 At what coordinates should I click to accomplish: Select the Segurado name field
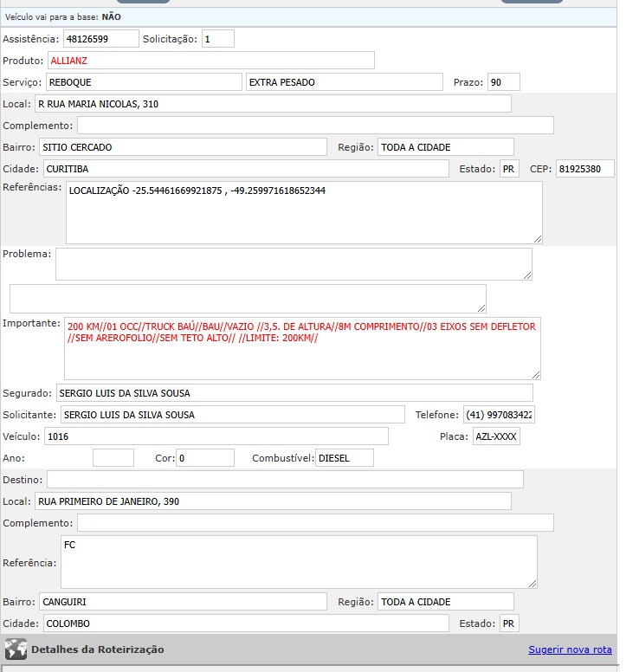[294, 393]
